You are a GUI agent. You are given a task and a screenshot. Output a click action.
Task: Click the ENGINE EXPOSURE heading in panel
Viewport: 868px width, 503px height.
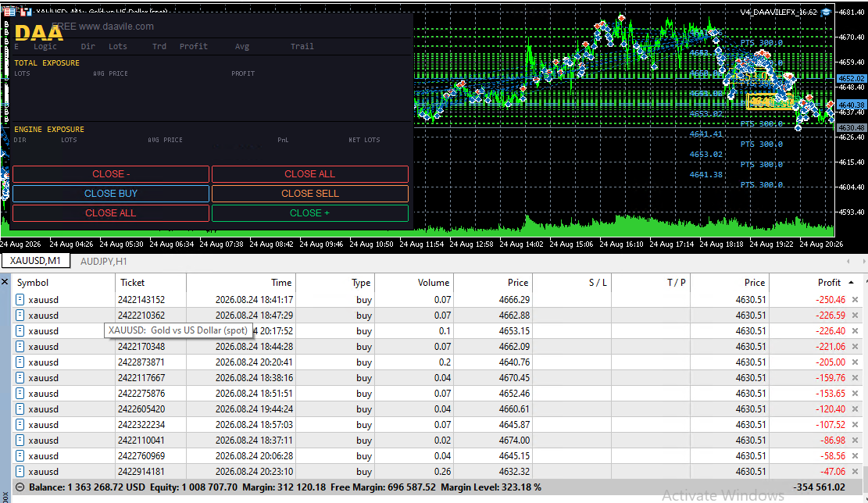pos(49,129)
